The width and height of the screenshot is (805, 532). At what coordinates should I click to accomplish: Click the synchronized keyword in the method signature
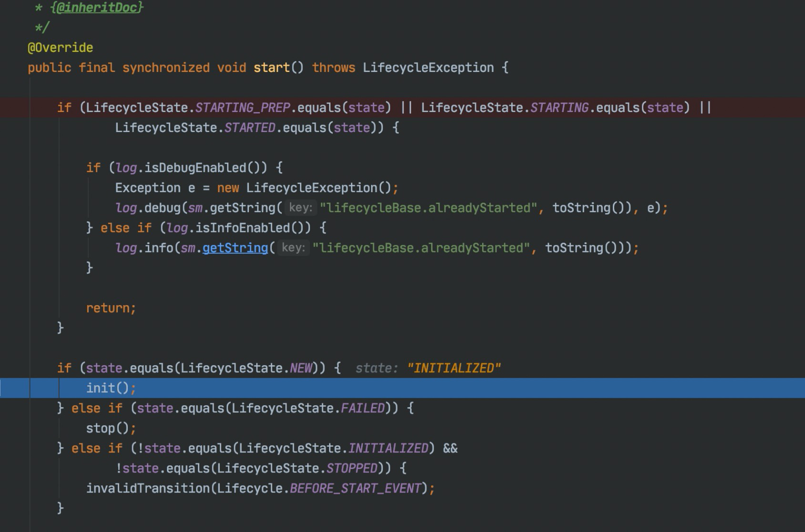tap(166, 68)
